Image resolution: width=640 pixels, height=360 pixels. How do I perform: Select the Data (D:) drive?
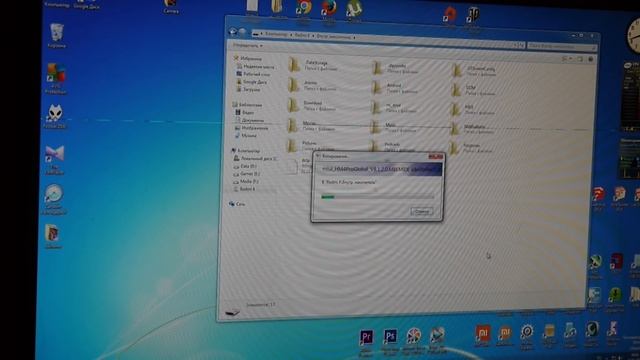[245, 166]
